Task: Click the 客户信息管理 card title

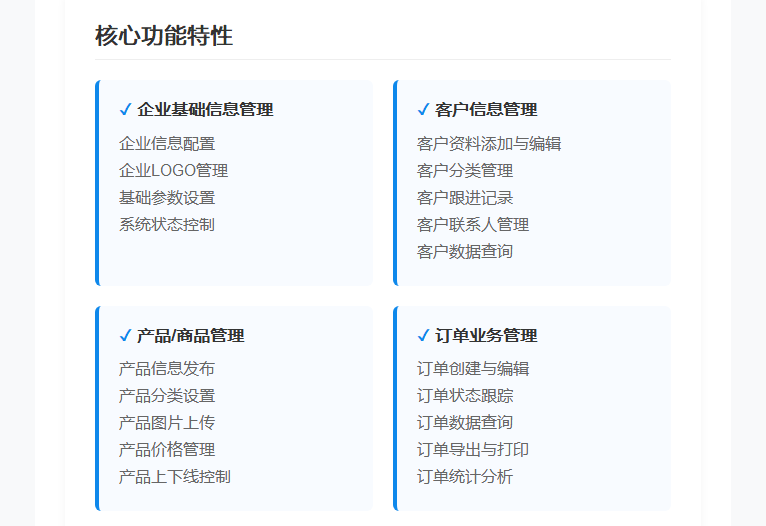Action: [486, 109]
